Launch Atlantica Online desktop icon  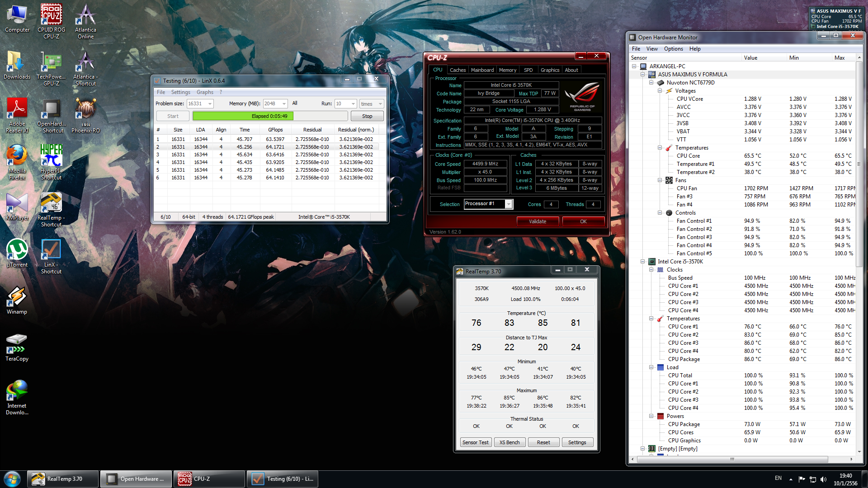pos(85,21)
